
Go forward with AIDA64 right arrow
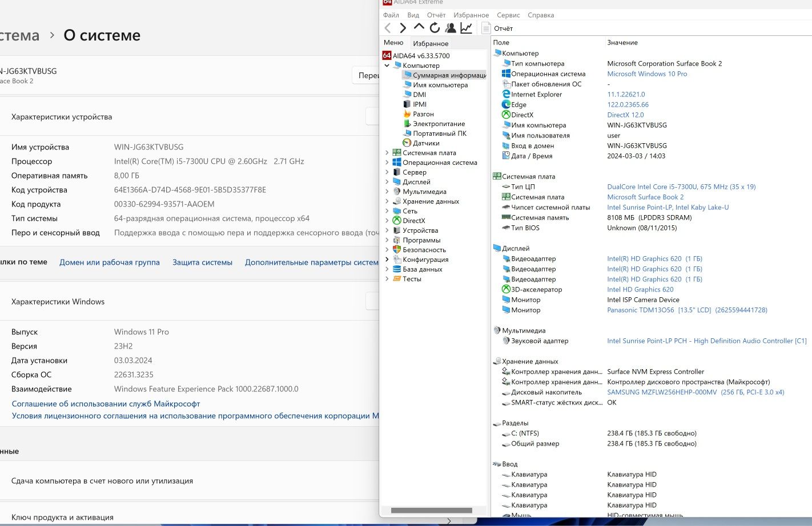(403, 28)
